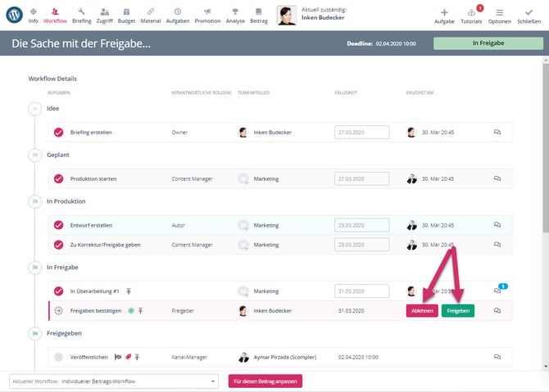The height and width of the screenshot is (392, 549).
Task: Open the Info panel icon
Action: point(34,15)
